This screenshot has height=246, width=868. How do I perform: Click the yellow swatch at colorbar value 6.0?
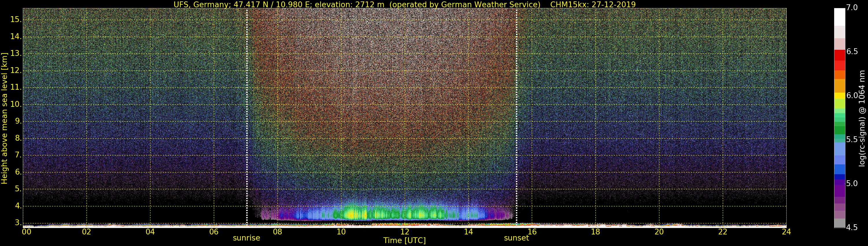click(x=839, y=96)
